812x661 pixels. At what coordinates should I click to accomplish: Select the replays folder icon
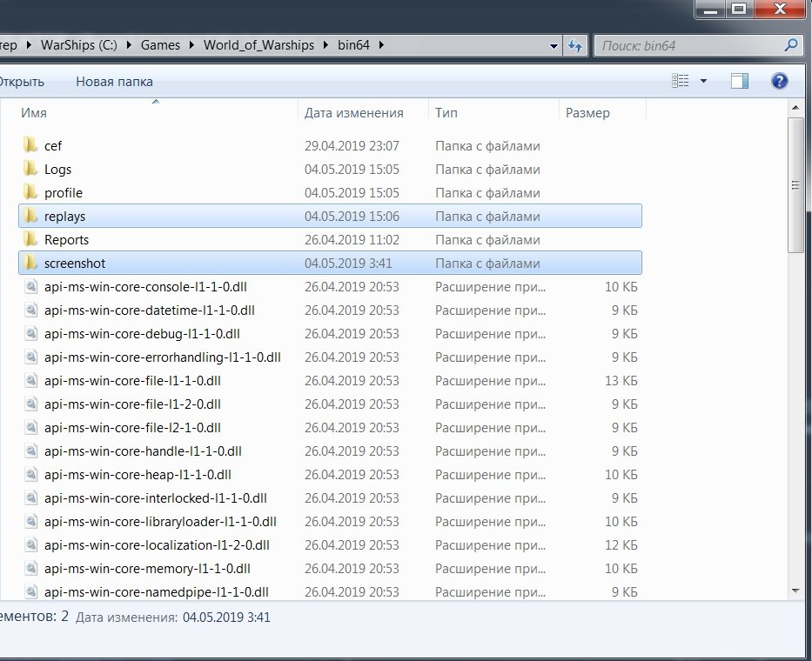(30, 216)
